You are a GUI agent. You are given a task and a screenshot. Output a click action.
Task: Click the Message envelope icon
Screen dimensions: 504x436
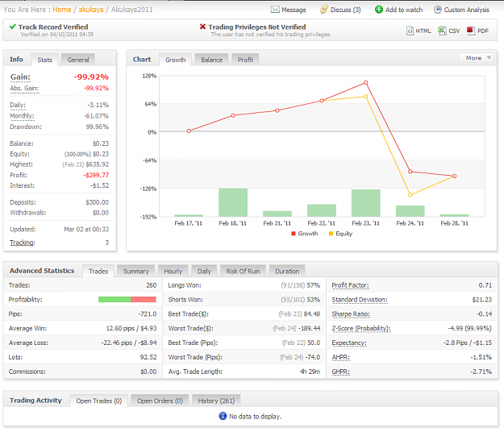click(x=275, y=10)
